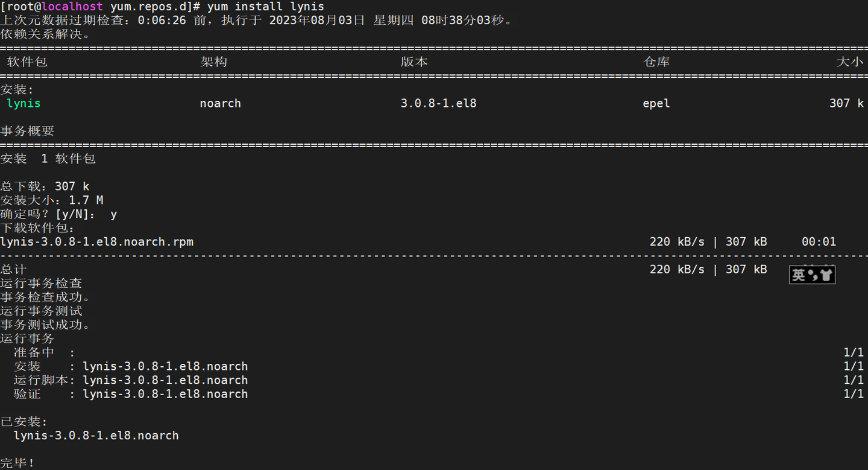Click the 版本 column header
This screenshot has height=470, width=868.
[x=414, y=62]
